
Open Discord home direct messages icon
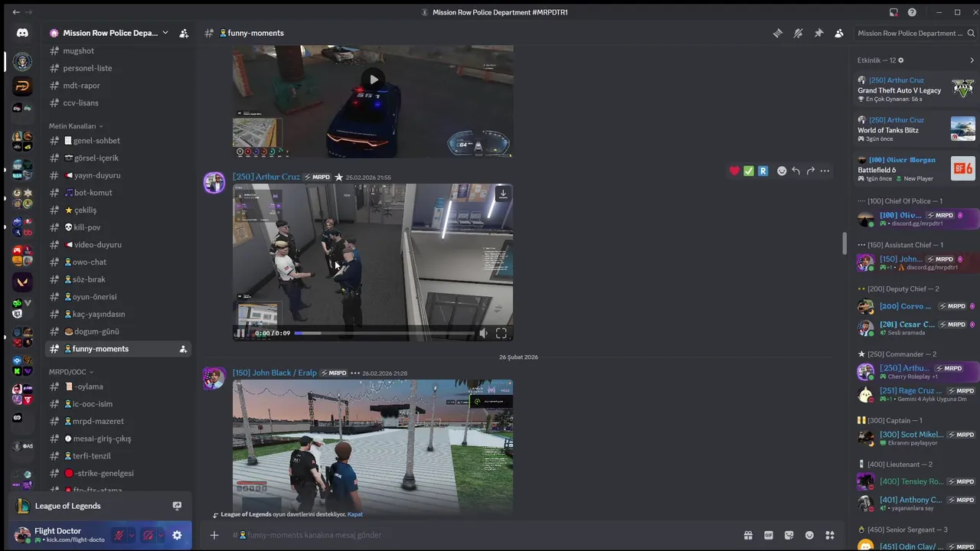click(22, 33)
